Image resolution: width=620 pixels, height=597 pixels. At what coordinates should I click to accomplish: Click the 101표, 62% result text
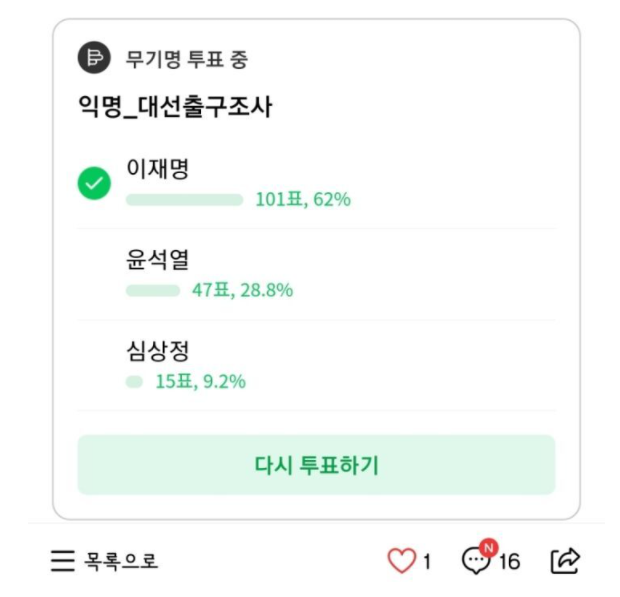pos(303,200)
